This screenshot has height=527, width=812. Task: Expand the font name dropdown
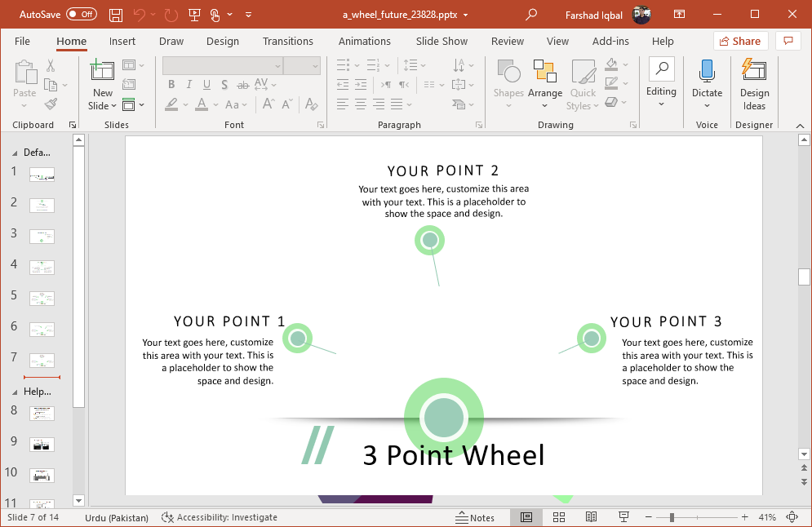(x=277, y=66)
